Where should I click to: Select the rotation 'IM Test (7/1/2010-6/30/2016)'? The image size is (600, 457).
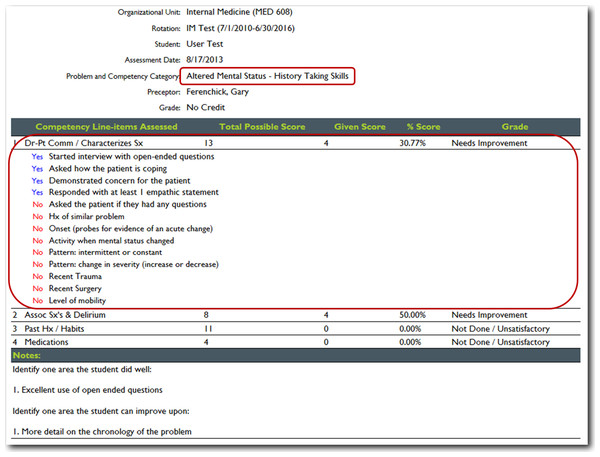click(x=240, y=28)
